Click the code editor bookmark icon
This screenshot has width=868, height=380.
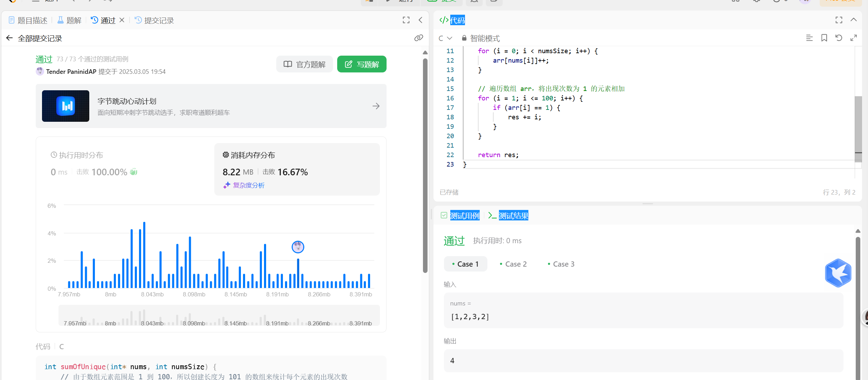[824, 38]
